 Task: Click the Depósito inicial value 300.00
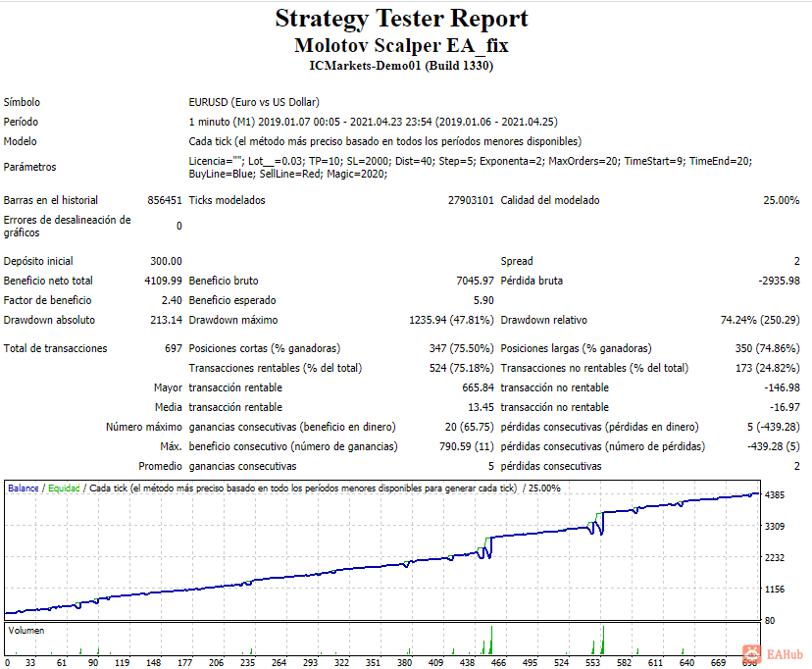point(167,261)
